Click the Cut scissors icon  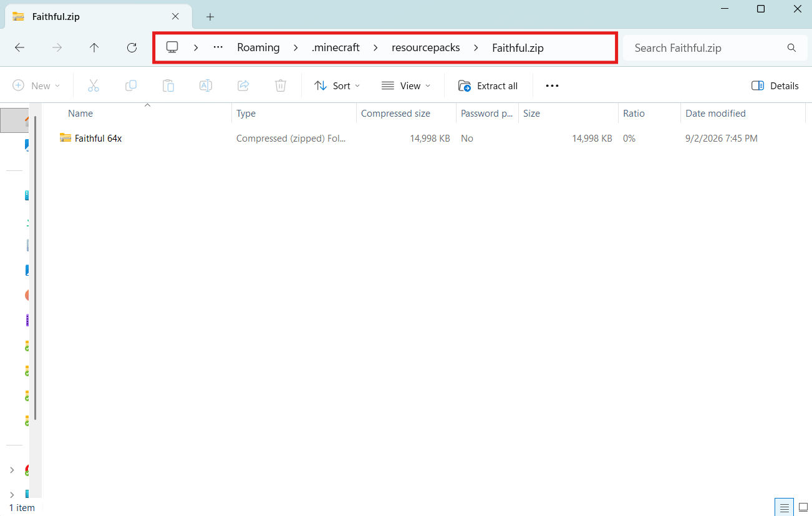click(94, 85)
